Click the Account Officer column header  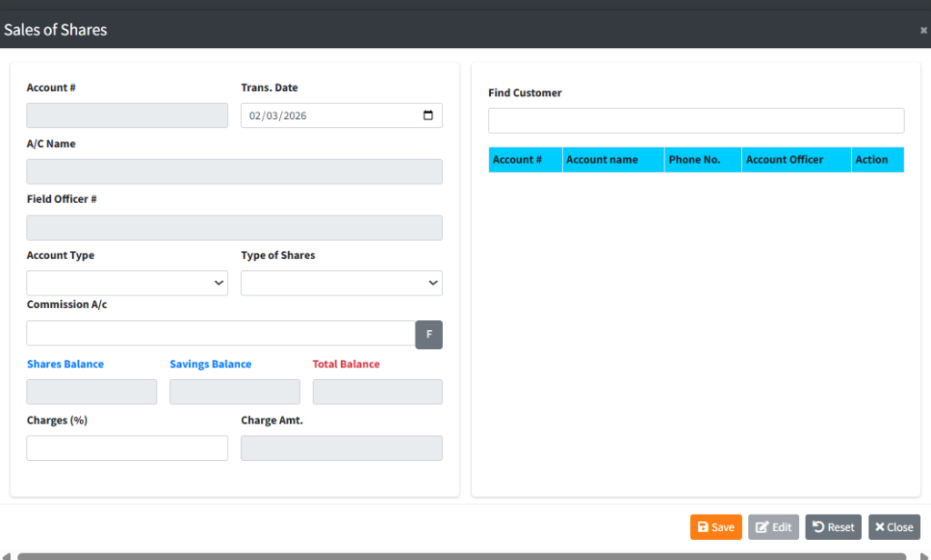796,160
